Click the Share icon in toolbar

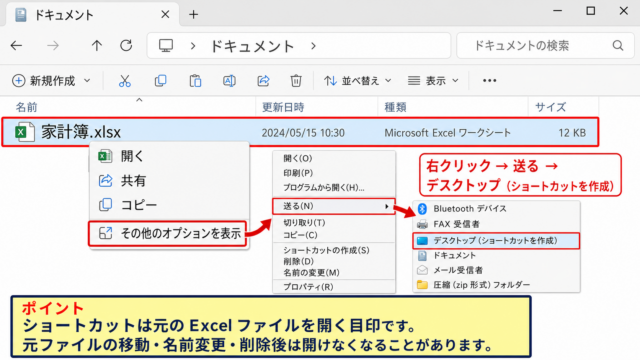263,81
